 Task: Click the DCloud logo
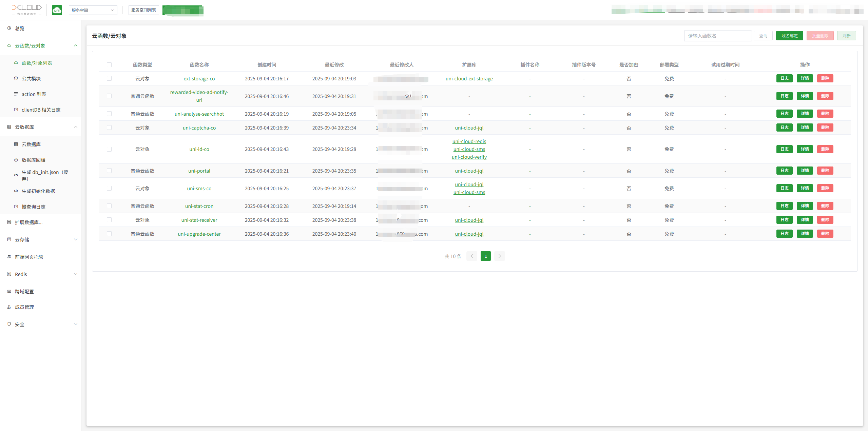coord(26,10)
